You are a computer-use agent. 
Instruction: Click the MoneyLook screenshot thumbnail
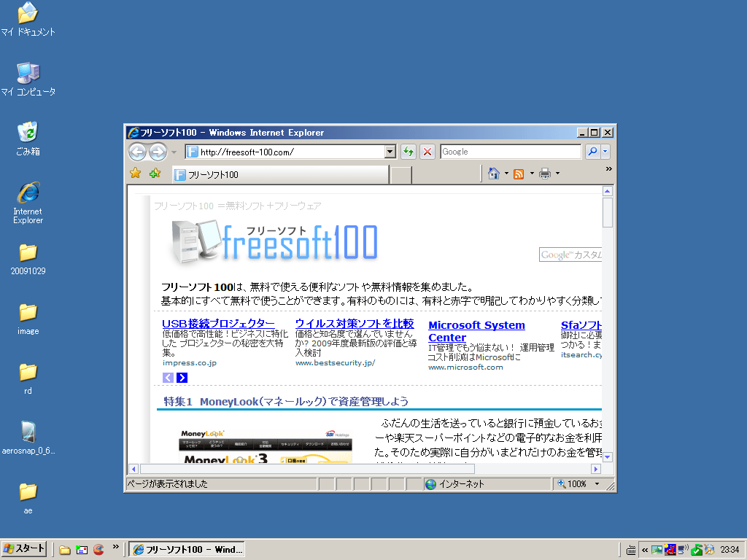[266, 446]
